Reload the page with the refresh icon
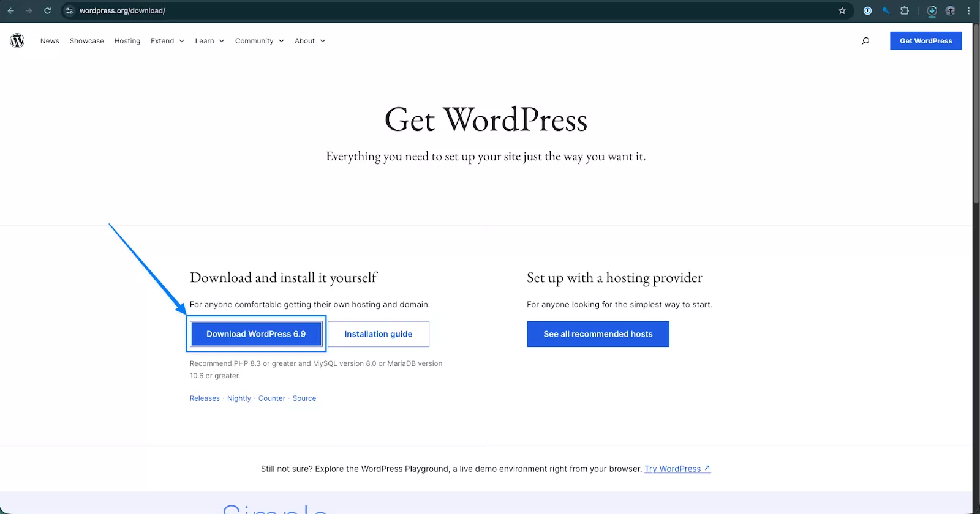 pos(47,10)
